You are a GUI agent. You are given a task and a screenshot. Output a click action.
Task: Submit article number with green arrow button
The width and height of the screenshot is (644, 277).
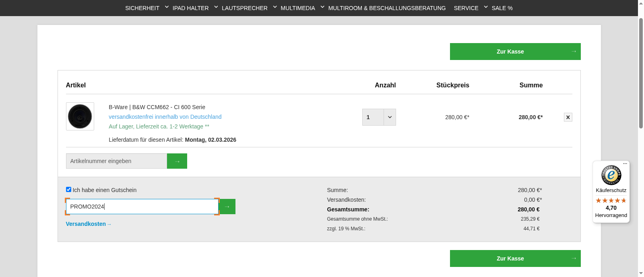point(177,161)
